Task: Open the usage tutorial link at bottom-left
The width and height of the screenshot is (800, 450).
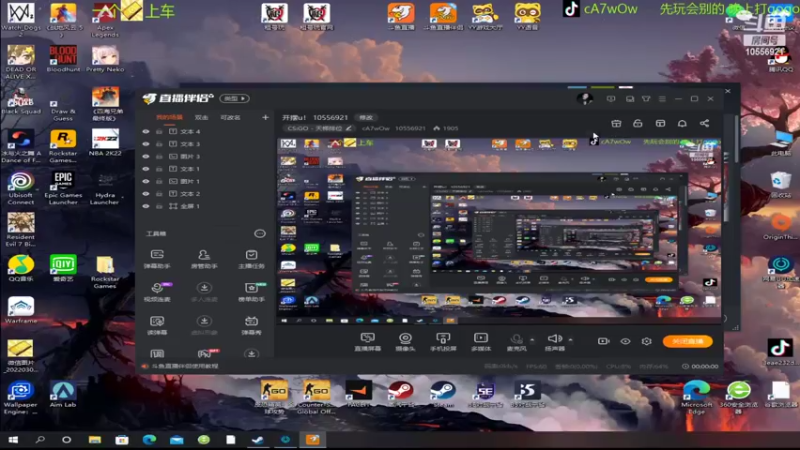Action: click(x=185, y=366)
